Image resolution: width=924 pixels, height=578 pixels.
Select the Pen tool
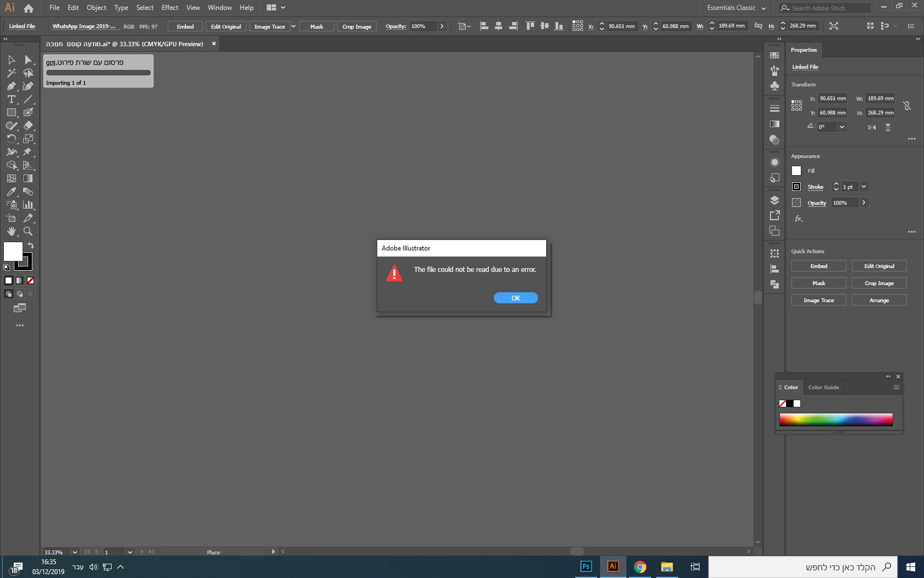pyautogui.click(x=12, y=86)
